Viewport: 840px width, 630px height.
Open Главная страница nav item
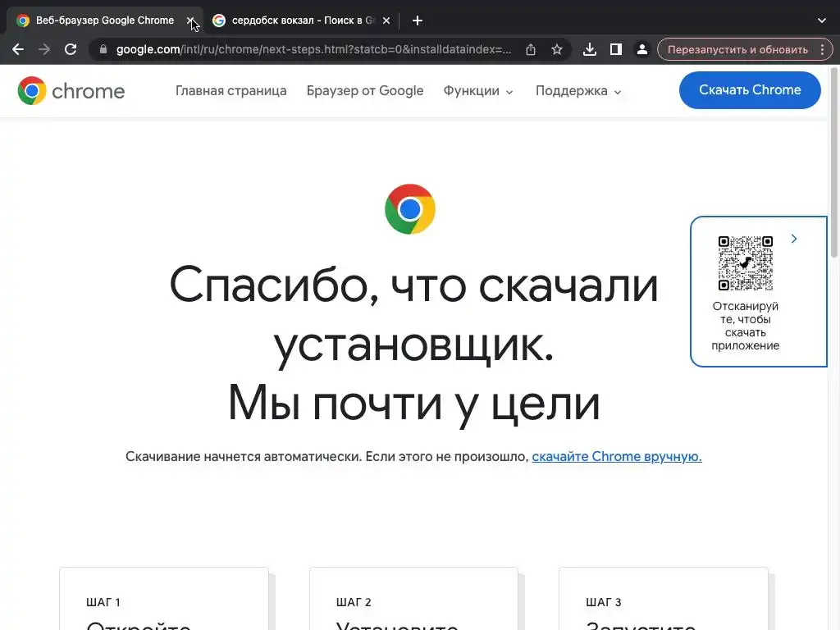pyautogui.click(x=231, y=90)
